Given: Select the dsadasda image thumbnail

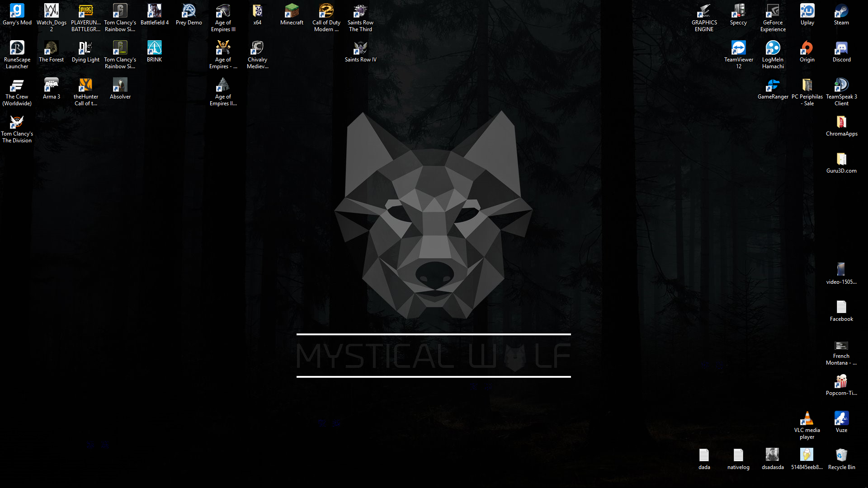Looking at the screenshot, I should click(x=773, y=455).
